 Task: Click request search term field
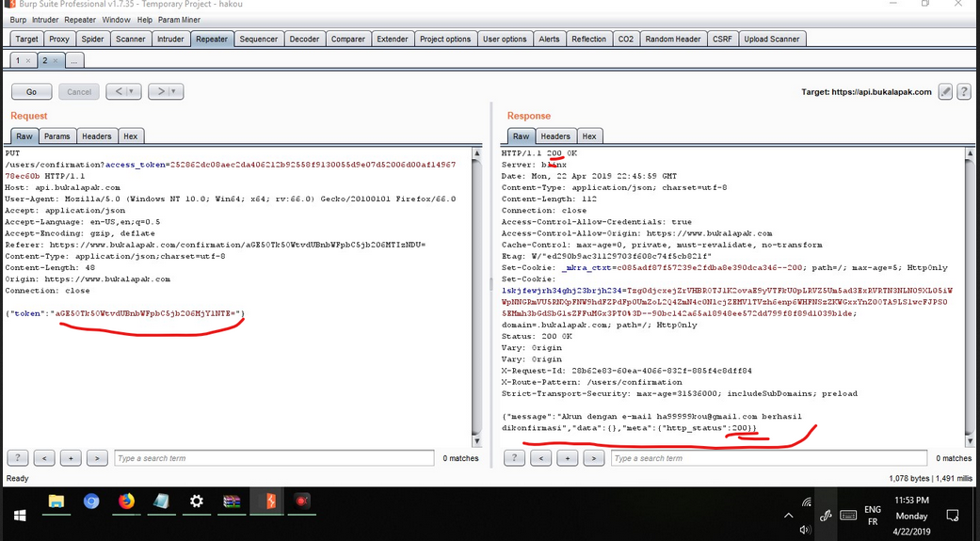[x=274, y=458]
